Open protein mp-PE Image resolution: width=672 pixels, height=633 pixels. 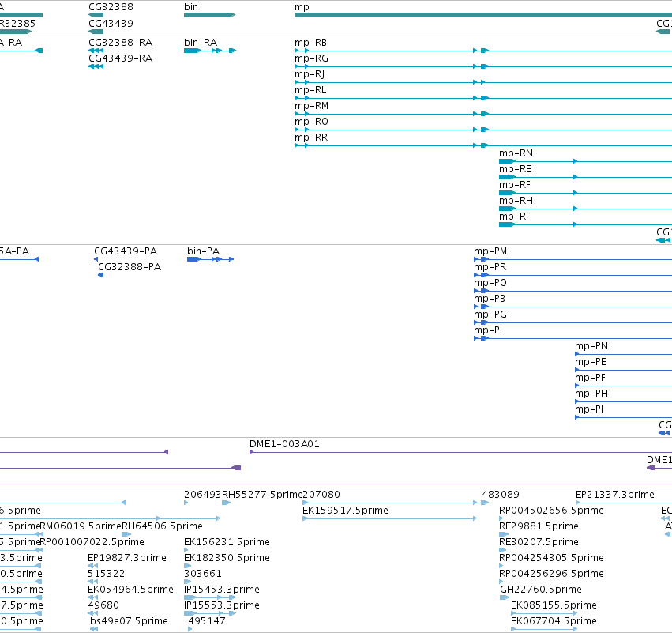pos(591,362)
